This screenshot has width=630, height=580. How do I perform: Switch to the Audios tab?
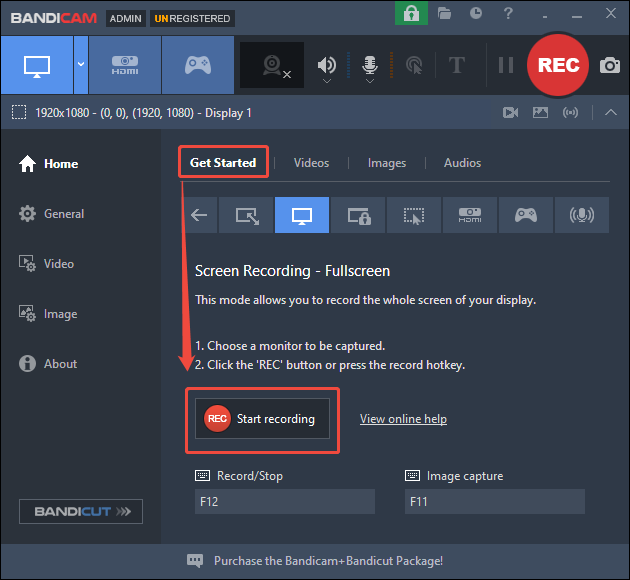(x=462, y=163)
